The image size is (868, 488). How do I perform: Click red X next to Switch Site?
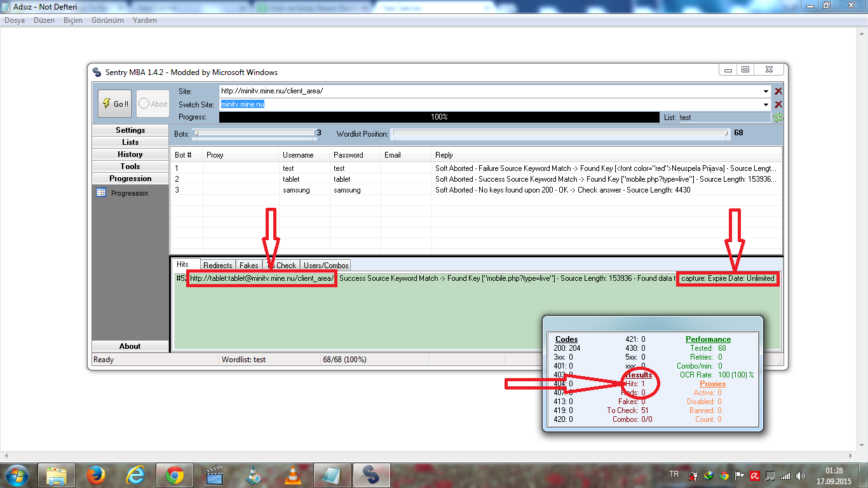(778, 104)
